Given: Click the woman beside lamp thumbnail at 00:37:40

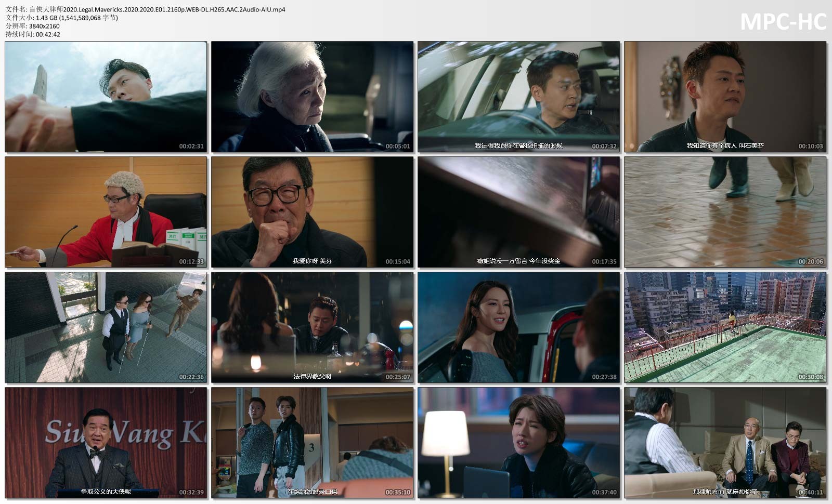Looking at the screenshot, I should tap(518, 443).
